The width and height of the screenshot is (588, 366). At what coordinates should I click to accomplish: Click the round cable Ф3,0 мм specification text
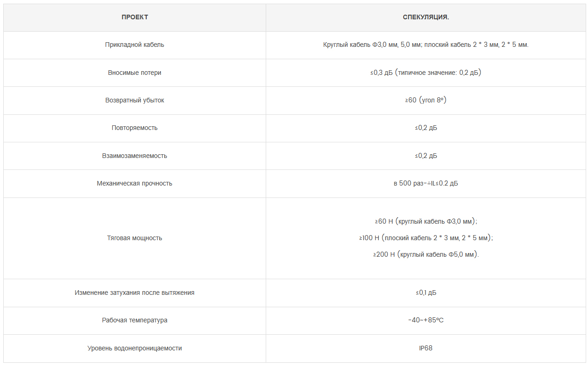(426, 45)
